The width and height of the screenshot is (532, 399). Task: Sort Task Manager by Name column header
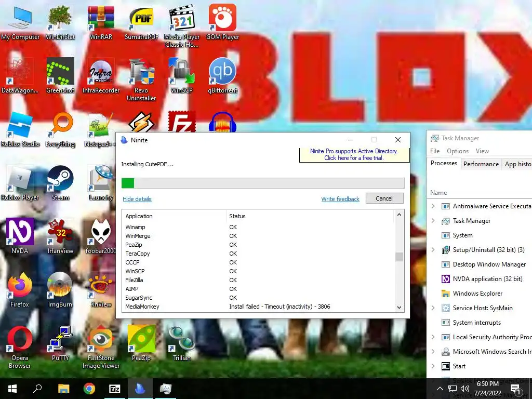(x=438, y=192)
